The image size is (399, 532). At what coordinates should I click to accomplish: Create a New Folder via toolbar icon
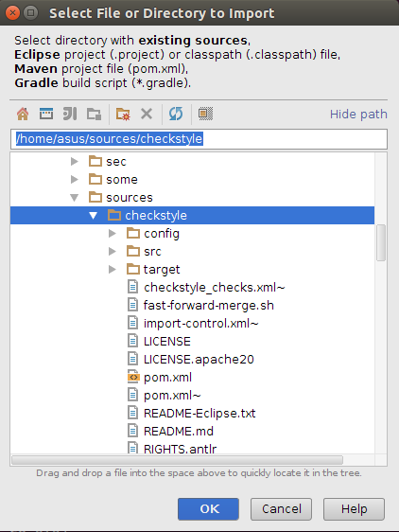[x=123, y=114]
